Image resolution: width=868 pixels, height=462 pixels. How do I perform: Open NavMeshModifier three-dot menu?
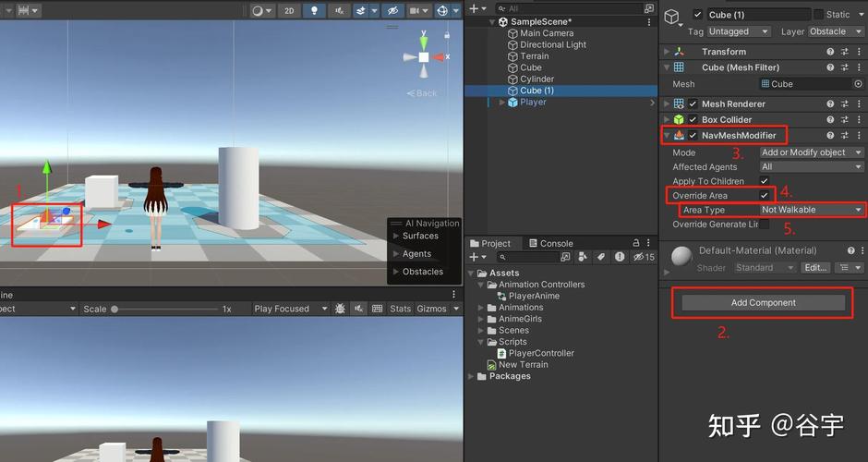[x=859, y=135]
